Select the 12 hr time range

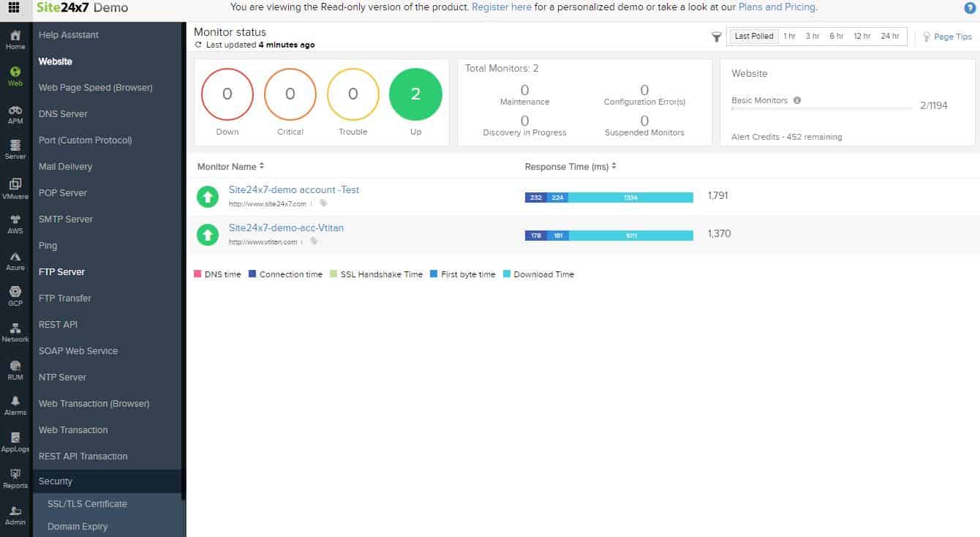(x=862, y=36)
